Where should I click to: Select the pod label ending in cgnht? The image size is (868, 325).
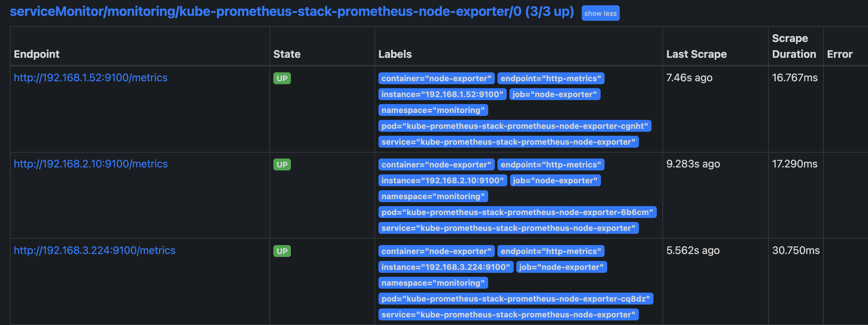pyautogui.click(x=515, y=126)
